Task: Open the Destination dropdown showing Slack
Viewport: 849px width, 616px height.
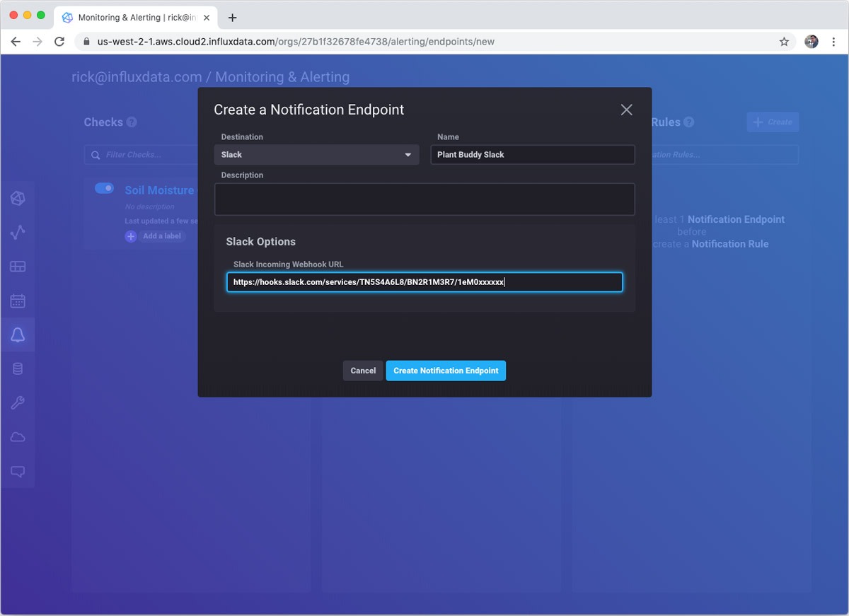Action: (316, 154)
